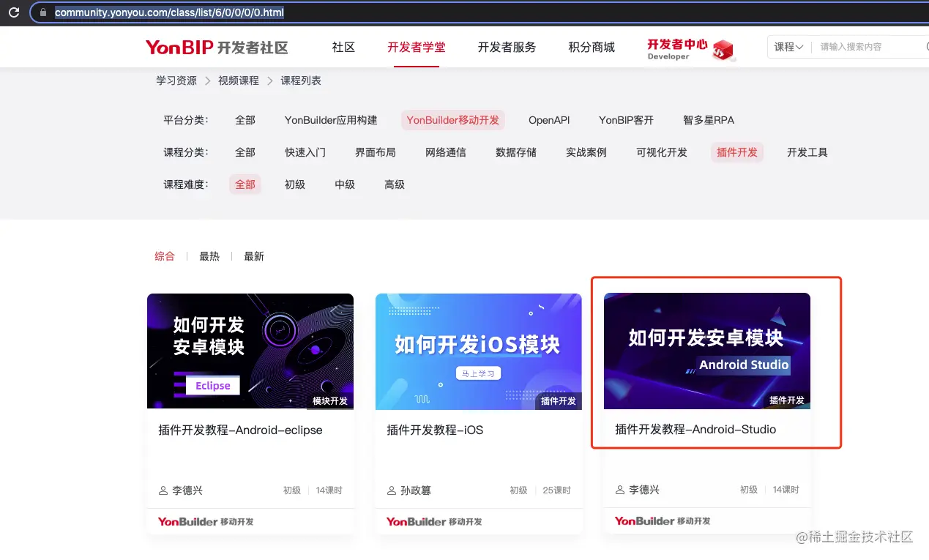
Task: Select 全部 in 课程分类 filter
Action: click(x=245, y=152)
